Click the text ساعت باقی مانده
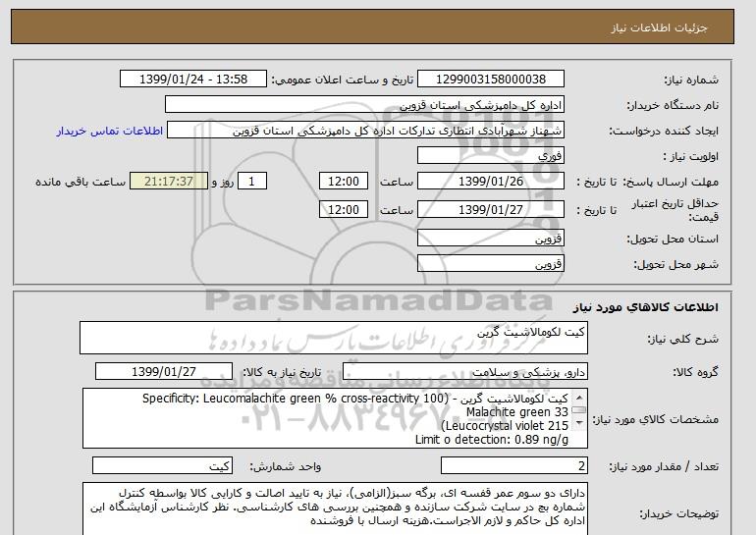Viewport: 756px width, 535px height. pos(81,183)
